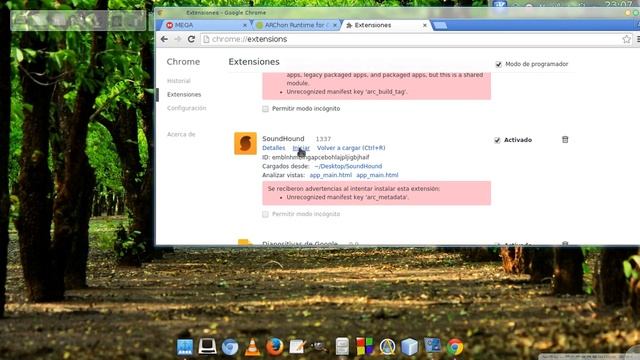Viewport: 640px width, 360px height.
Task: Click 'Unrecognized manifest key arc_build_tag' warning text
Action: click(347, 92)
